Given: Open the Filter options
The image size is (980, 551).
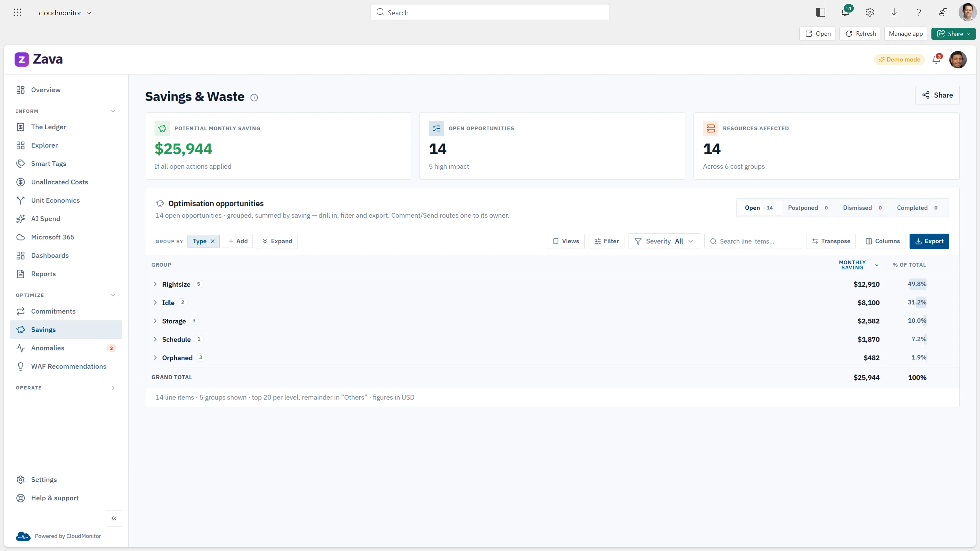Looking at the screenshot, I should [606, 241].
